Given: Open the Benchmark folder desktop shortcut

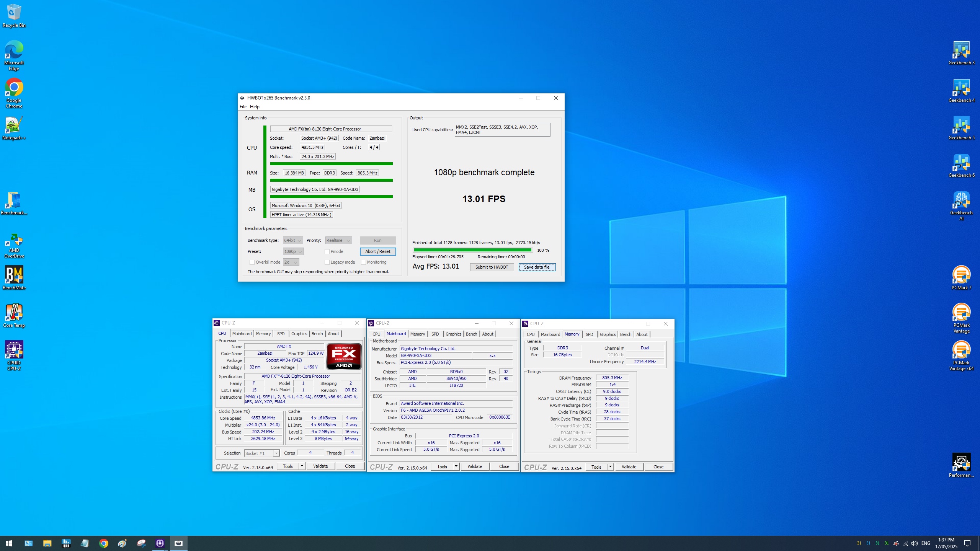Looking at the screenshot, I should [x=14, y=203].
